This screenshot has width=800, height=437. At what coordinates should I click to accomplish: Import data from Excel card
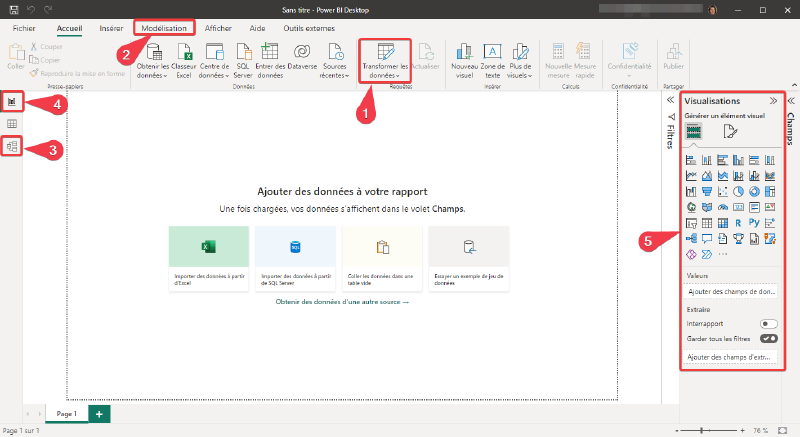(x=209, y=259)
